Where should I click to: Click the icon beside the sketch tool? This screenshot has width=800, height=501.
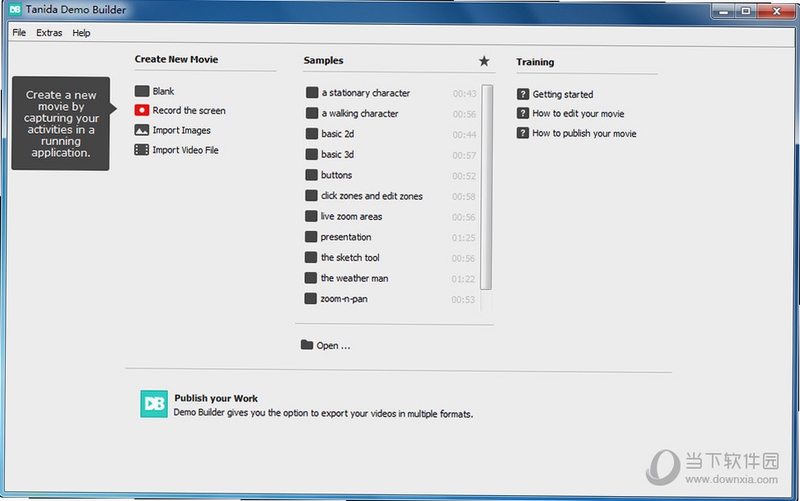click(x=311, y=257)
